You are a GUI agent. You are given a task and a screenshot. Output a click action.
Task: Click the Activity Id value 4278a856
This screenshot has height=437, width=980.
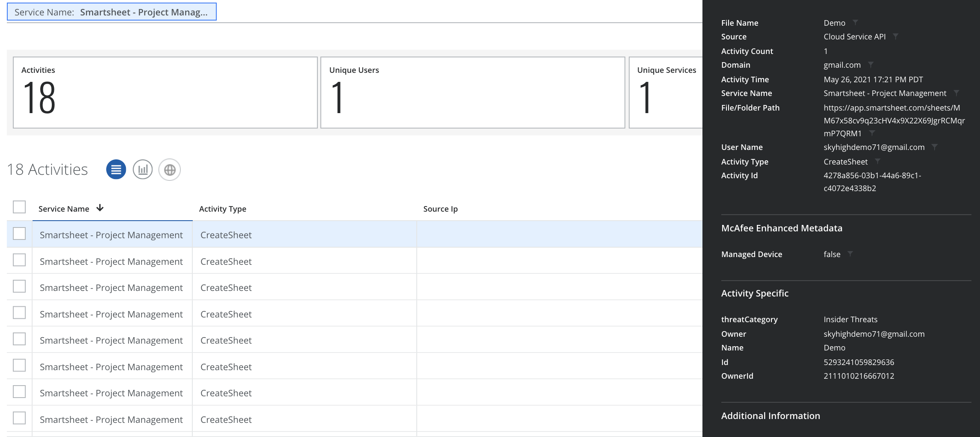click(x=872, y=182)
